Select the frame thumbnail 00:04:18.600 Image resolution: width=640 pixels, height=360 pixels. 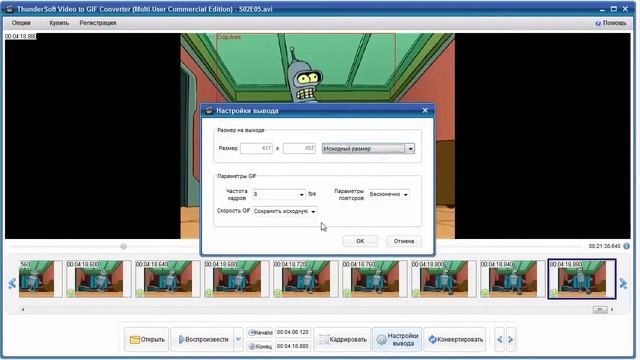point(98,279)
